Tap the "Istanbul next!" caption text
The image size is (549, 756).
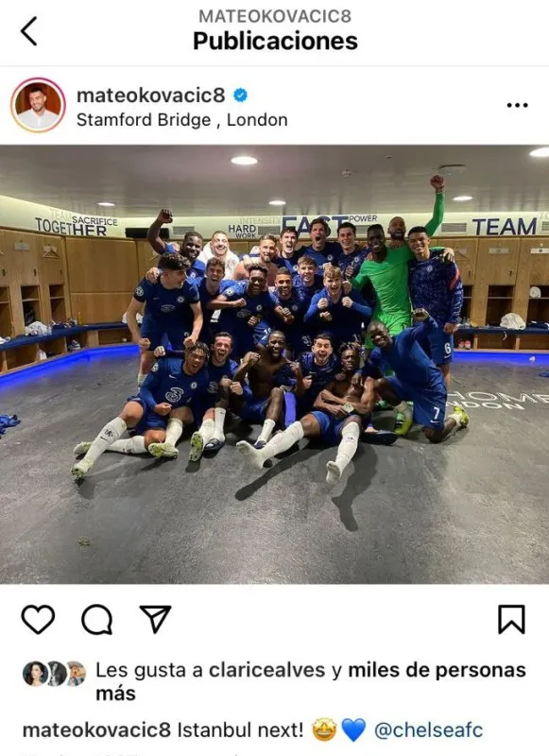click(241, 730)
